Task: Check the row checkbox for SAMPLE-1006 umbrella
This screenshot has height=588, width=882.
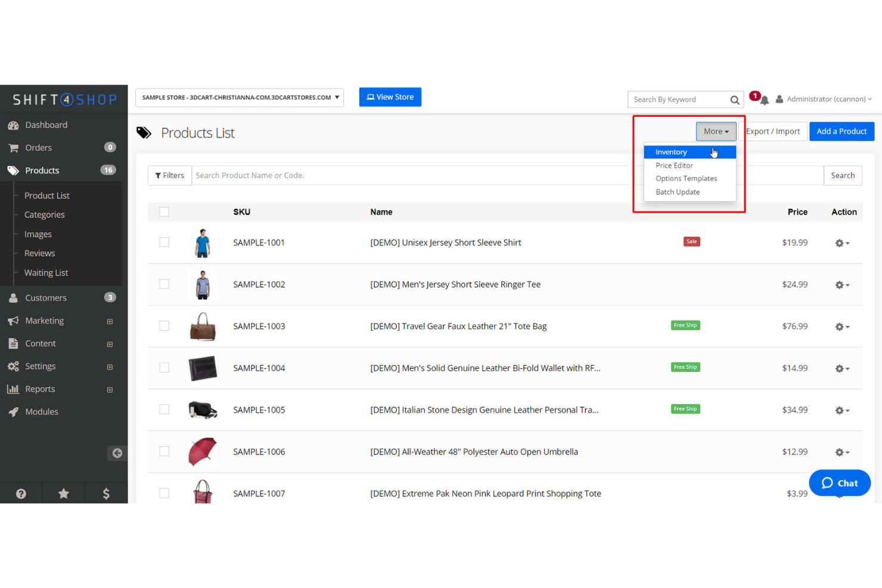Action: (164, 452)
